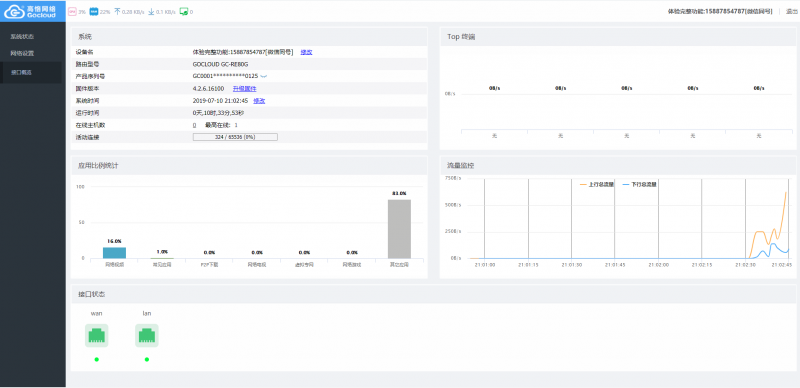Screen dimensions: 800x388
Task: Click the uptime value 0天,10时,33分,53秒
Action: point(218,113)
